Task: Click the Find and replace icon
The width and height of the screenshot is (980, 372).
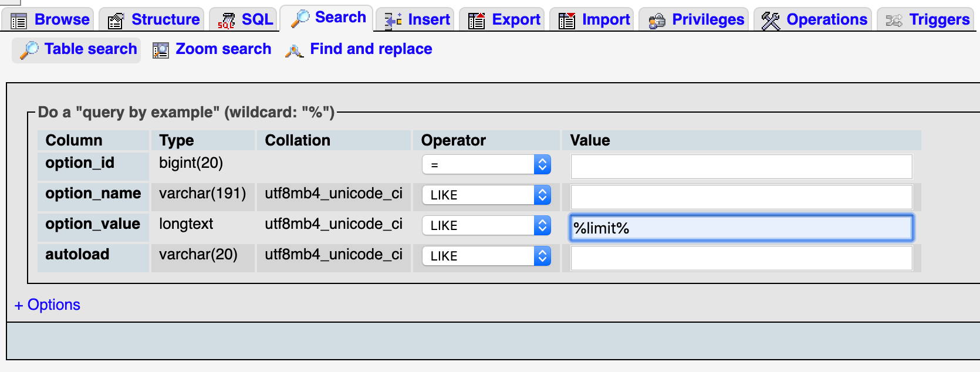Action: click(294, 50)
